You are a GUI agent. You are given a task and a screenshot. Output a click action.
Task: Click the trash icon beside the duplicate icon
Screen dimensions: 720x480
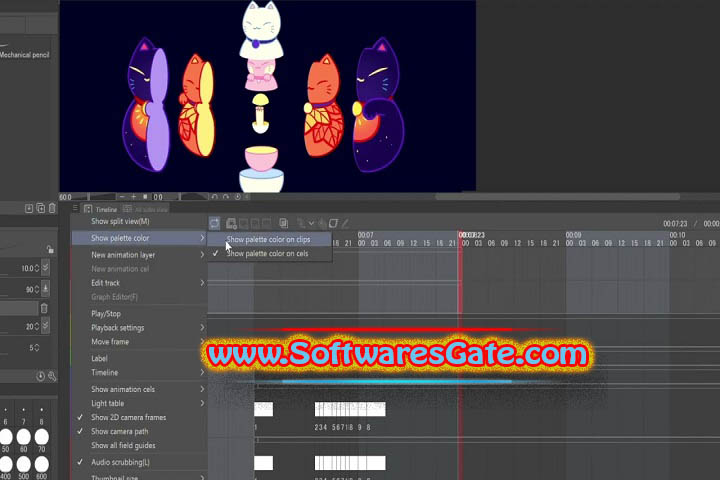52,209
